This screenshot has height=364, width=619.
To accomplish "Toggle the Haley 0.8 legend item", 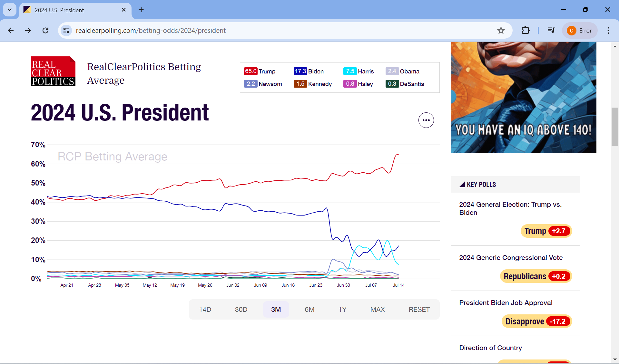I will [x=358, y=84].
